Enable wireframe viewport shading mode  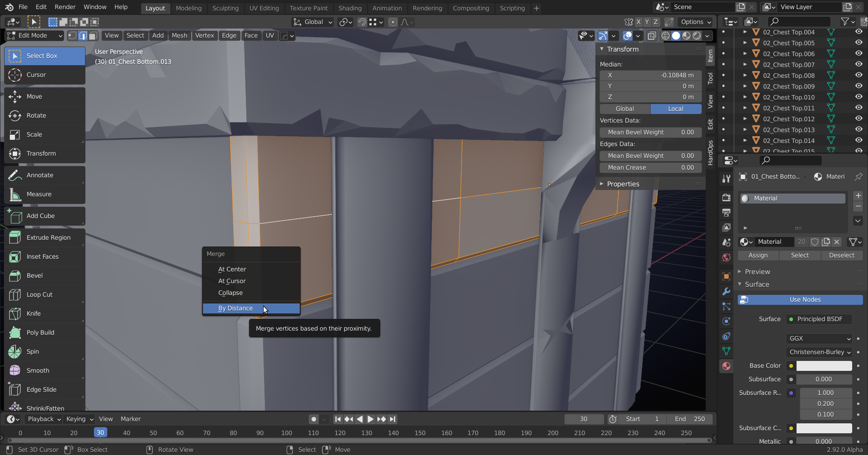tap(665, 36)
